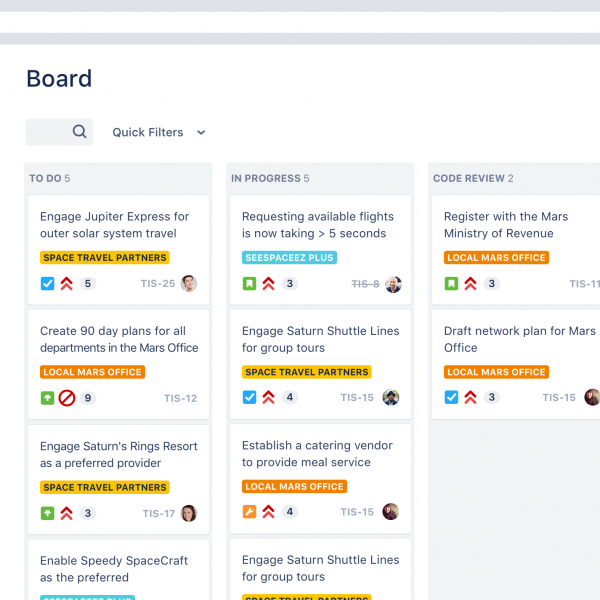Click the Board page heading
600x600 pixels.
click(x=59, y=78)
